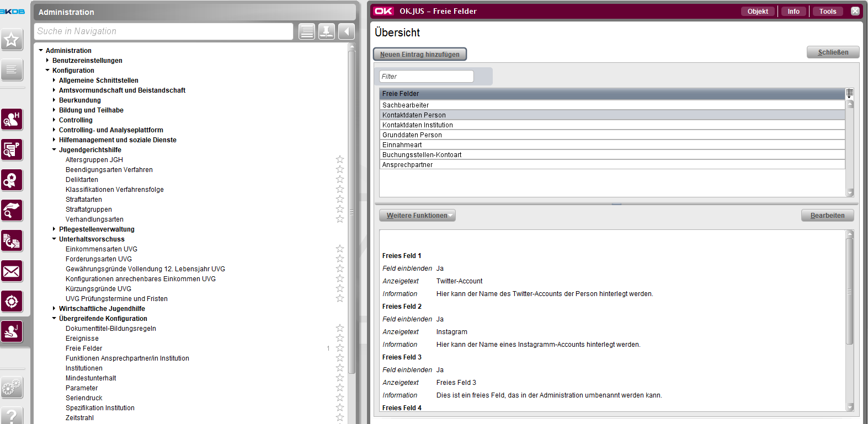Click the Bearbeiten button
Image resolution: width=868 pixels, height=424 pixels.
(827, 216)
